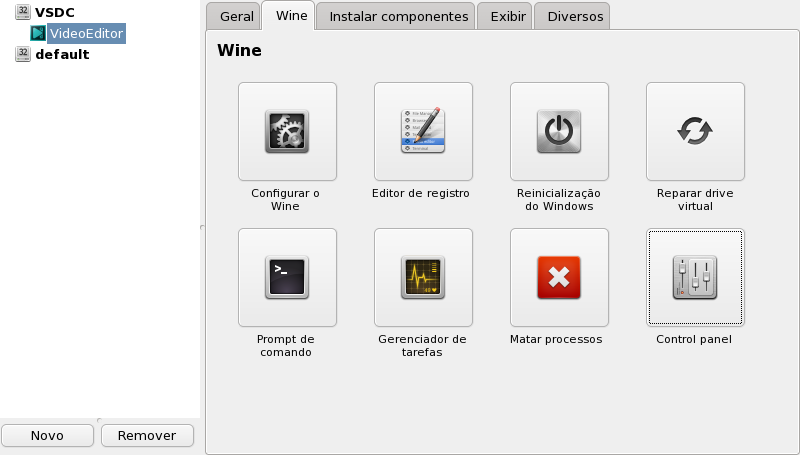This screenshot has width=800, height=455.
Task: Select the VideoEditor tree entry
Action: click(86, 33)
